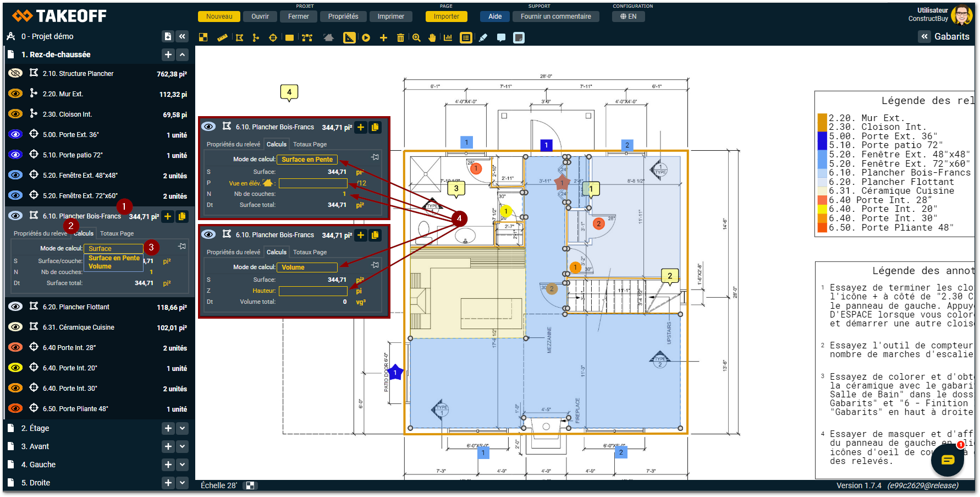Open the bar chart report icon
The image size is (980, 497).
click(448, 38)
